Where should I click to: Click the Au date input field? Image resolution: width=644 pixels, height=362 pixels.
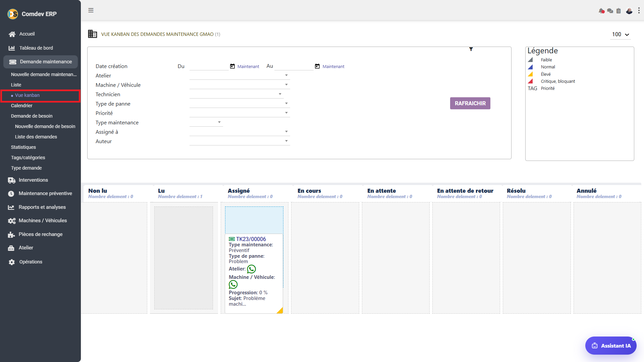pyautogui.click(x=294, y=66)
